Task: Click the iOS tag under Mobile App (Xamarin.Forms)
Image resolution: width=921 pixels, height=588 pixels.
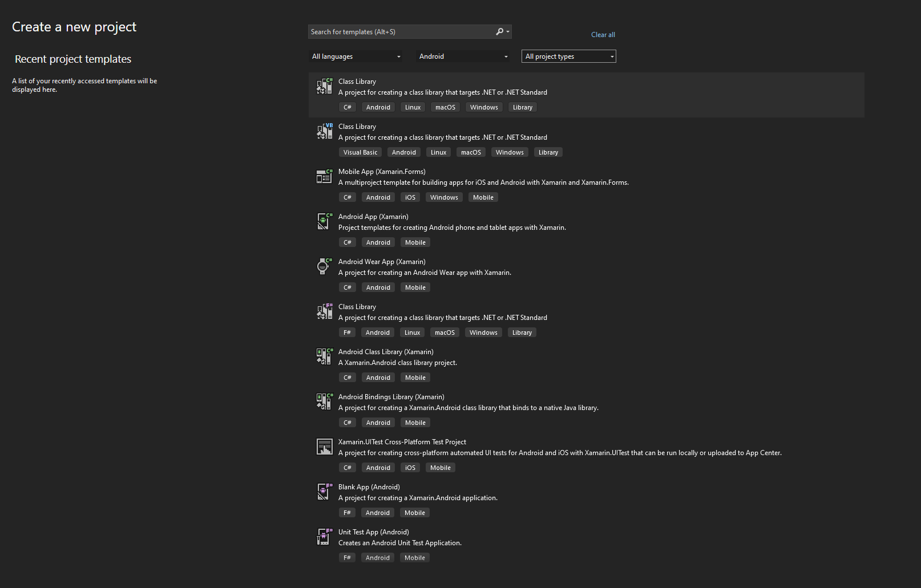Action: point(410,197)
